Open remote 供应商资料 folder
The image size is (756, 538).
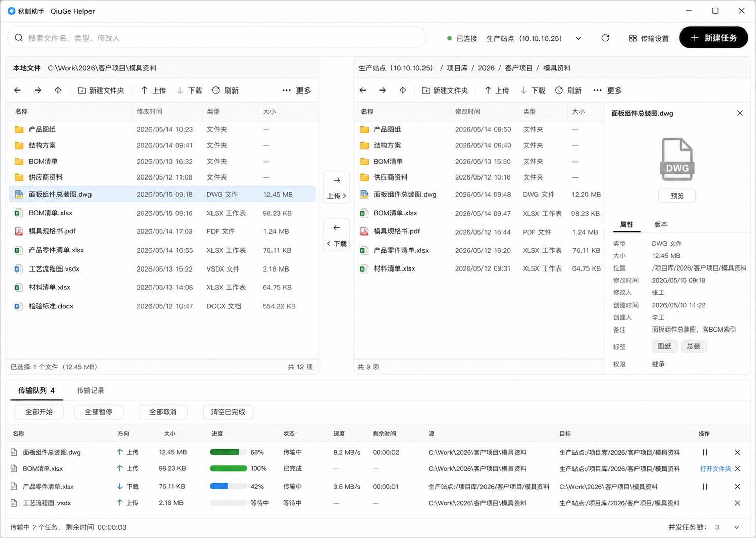pos(480,177)
